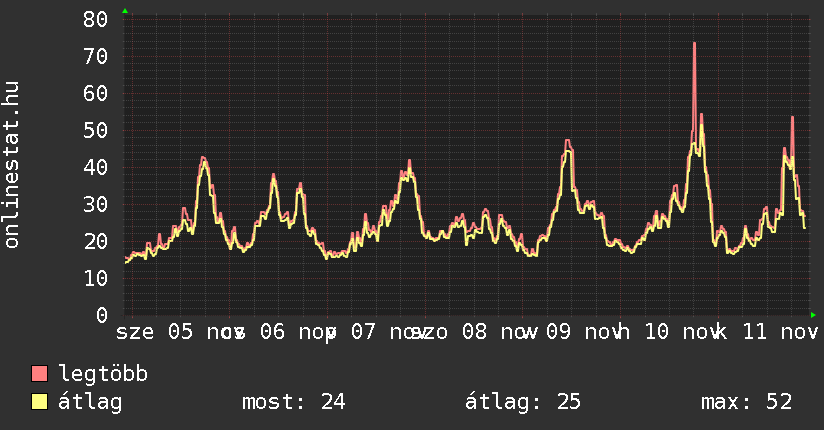
Task: Select the átlag legend label text
Action: [x=91, y=402]
